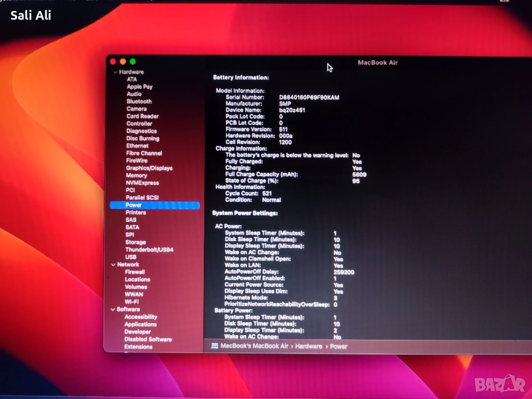This screenshot has width=532, height=399.
Task: Click the green zoom window button
Action: 132,62
